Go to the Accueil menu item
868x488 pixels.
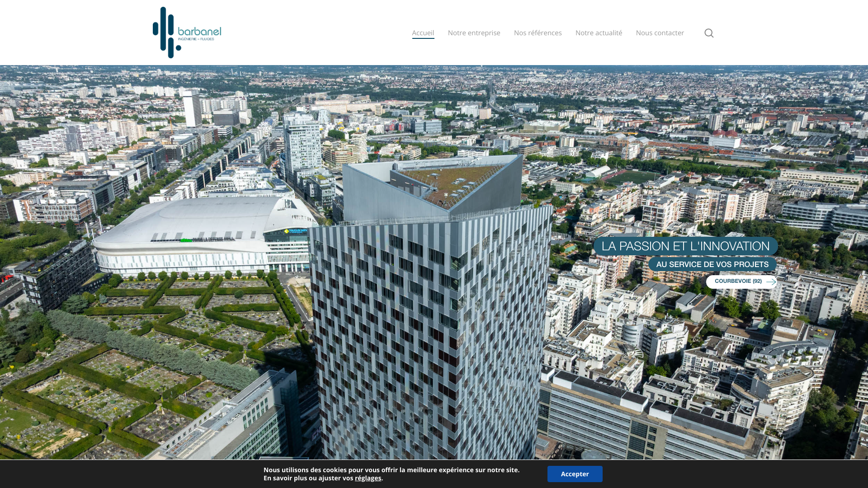point(423,33)
